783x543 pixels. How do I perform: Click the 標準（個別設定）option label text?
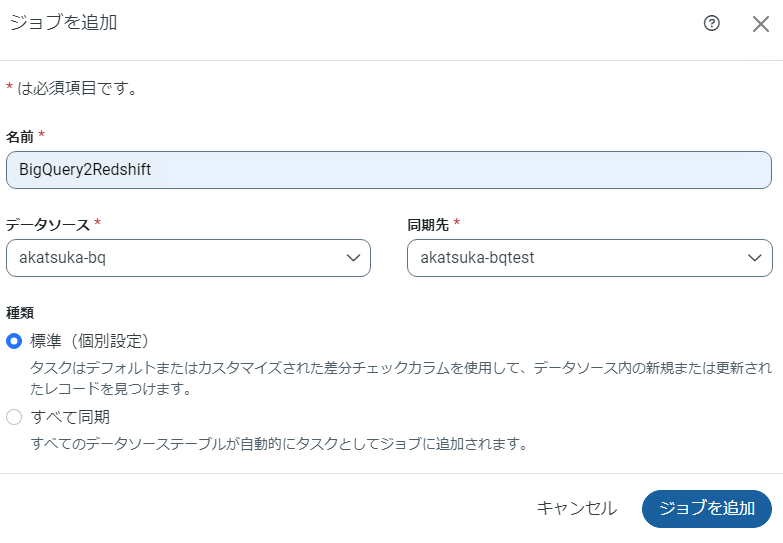pos(90,341)
